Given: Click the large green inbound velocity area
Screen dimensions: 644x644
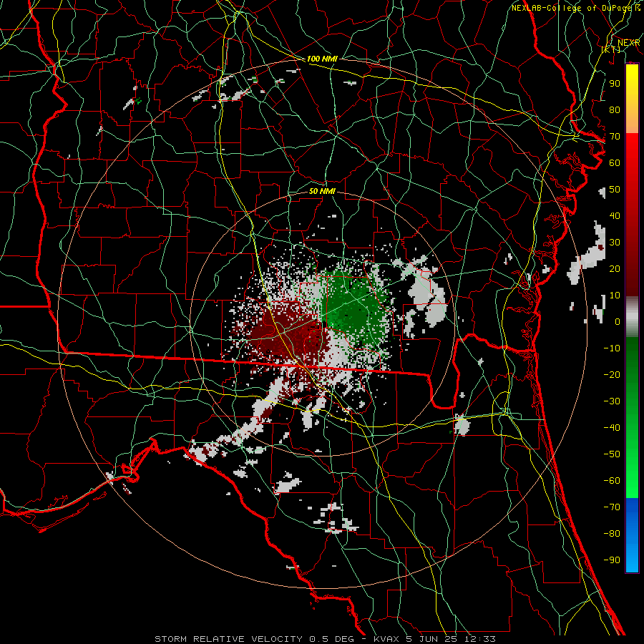Looking at the screenshot, I should click(354, 306).
